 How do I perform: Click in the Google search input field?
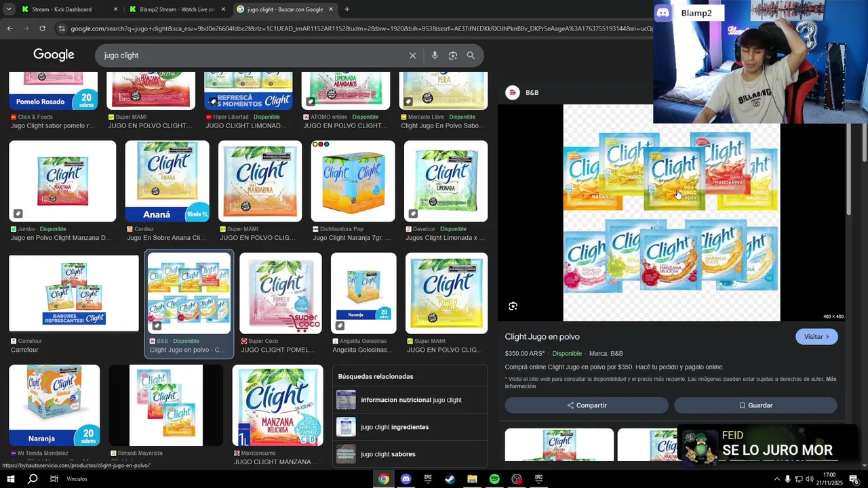click(251, 56)
